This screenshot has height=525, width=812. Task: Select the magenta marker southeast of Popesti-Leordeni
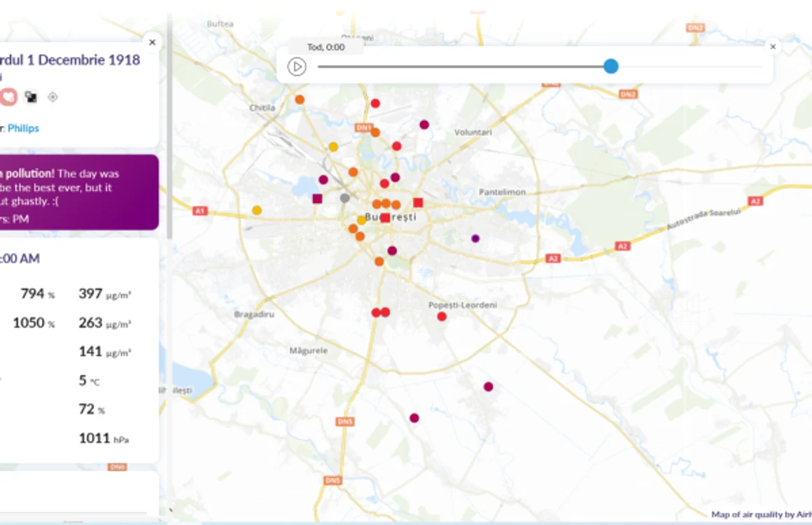point(489,387)
